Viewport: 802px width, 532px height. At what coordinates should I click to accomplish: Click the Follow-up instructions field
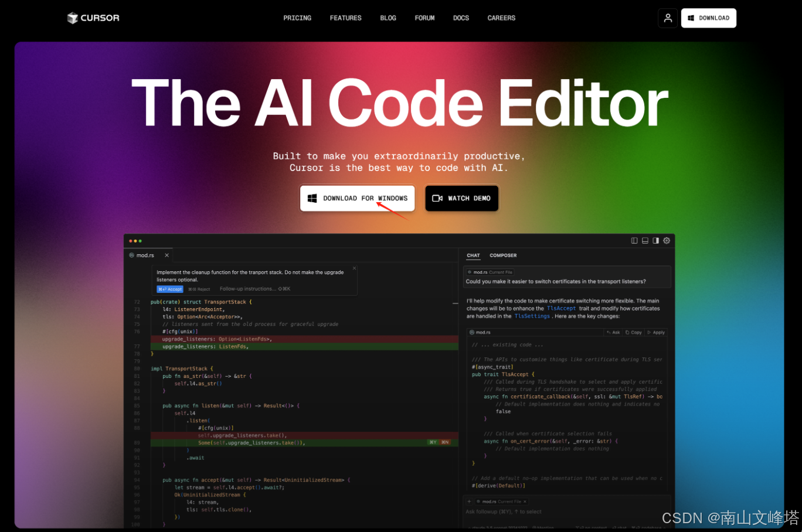point(255,289)
